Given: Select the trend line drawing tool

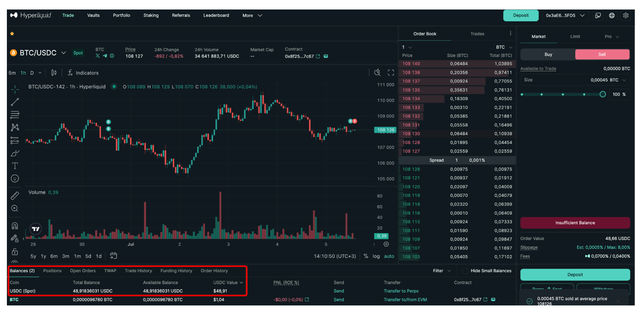Looking at the screenshot, I should 15,102.
